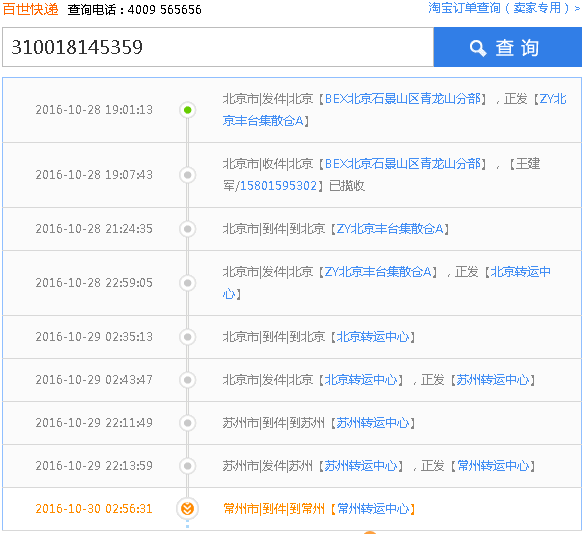Image resolution: width=587 pixels, height=534 pixels.
Task: Open 北京转运中心 link in the 02:43:47 row
Action: [x=361, y=380]
